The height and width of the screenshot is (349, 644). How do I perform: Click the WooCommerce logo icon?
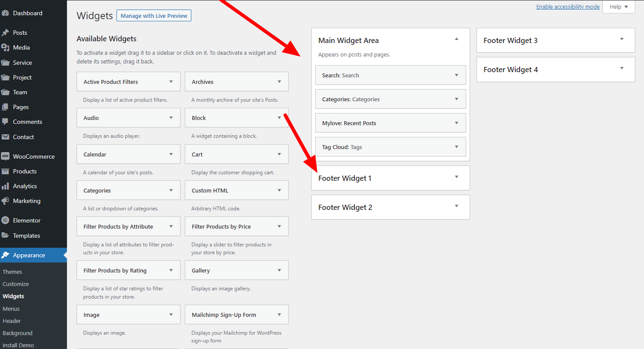click(5, 156)
